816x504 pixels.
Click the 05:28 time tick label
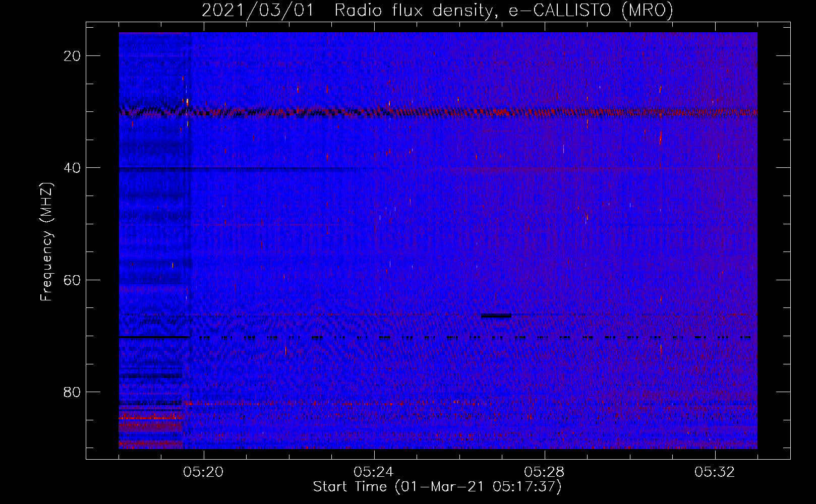coord(544,472)
